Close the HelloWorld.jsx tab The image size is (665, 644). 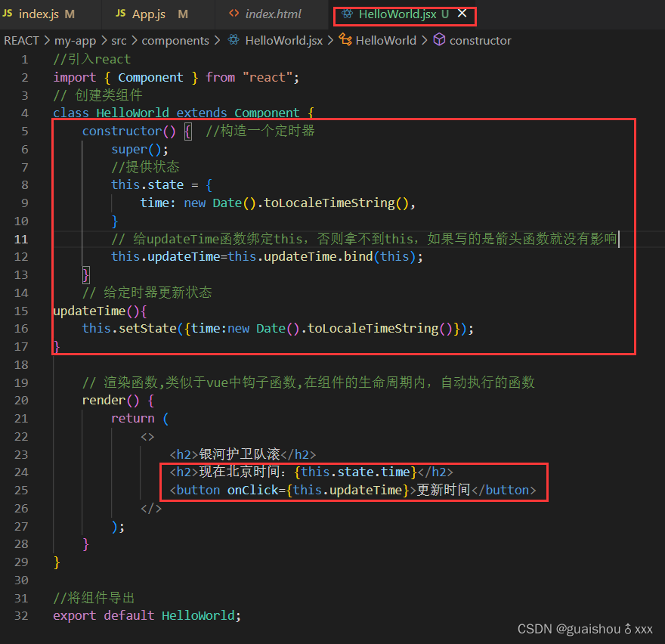[462, 14]
